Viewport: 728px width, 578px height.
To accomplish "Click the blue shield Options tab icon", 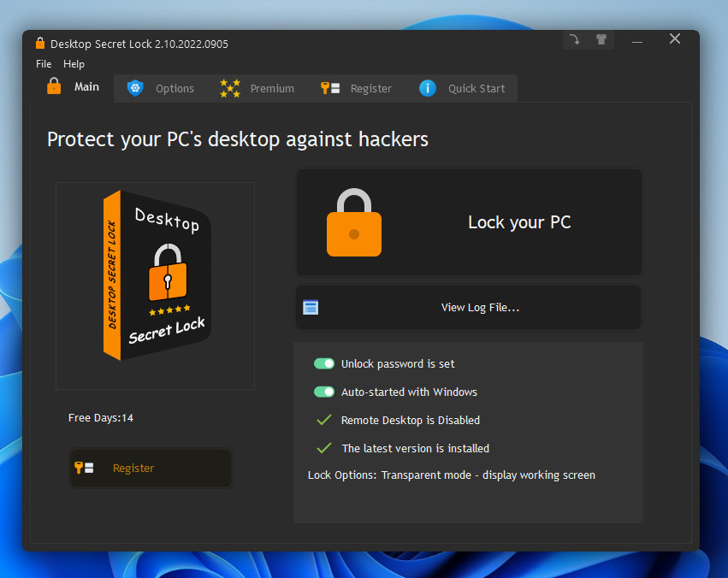I will point(135,88).
